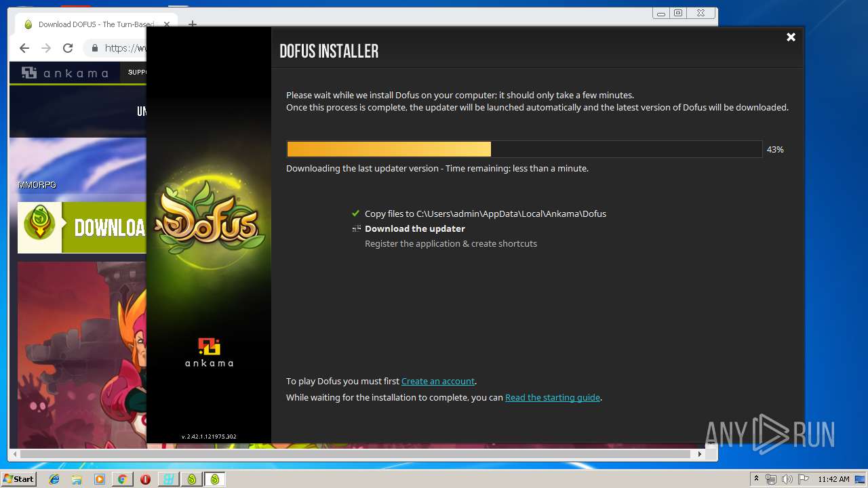This screenshot has height=488, width=868.
Task: Click the first Dofus taskbar button
Action: [192, 479]
